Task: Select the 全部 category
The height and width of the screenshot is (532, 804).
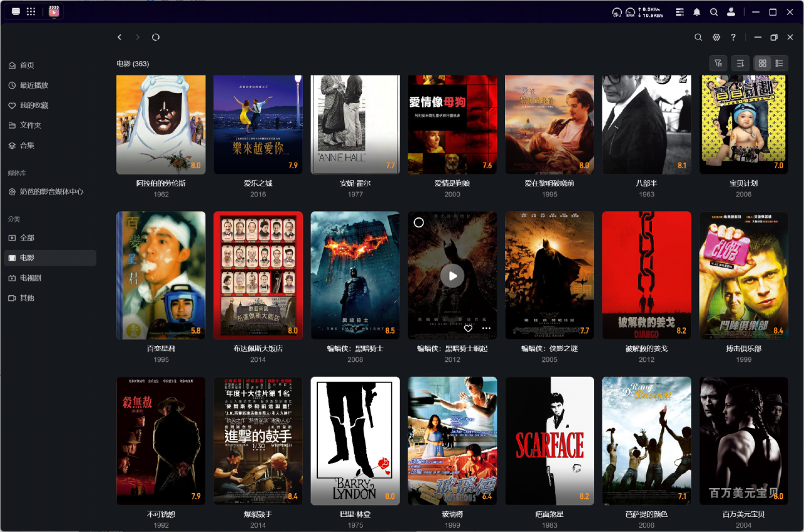Action: pos(50,238)
